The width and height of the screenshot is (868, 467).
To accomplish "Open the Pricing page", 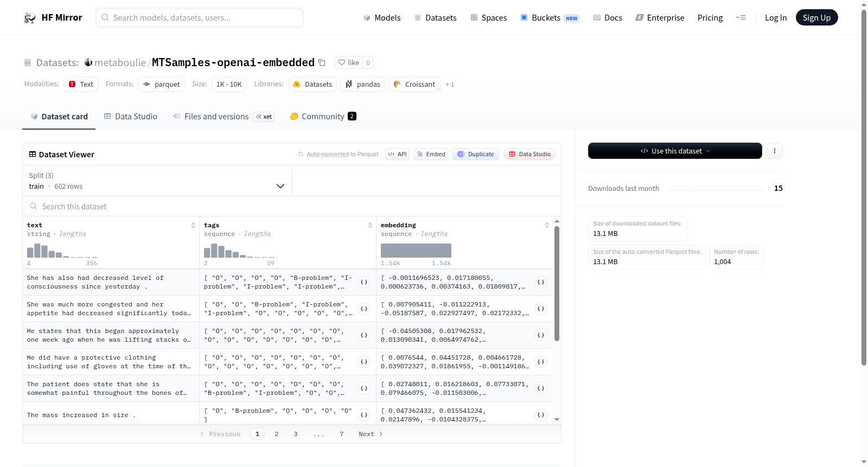I will pos(710,17).
